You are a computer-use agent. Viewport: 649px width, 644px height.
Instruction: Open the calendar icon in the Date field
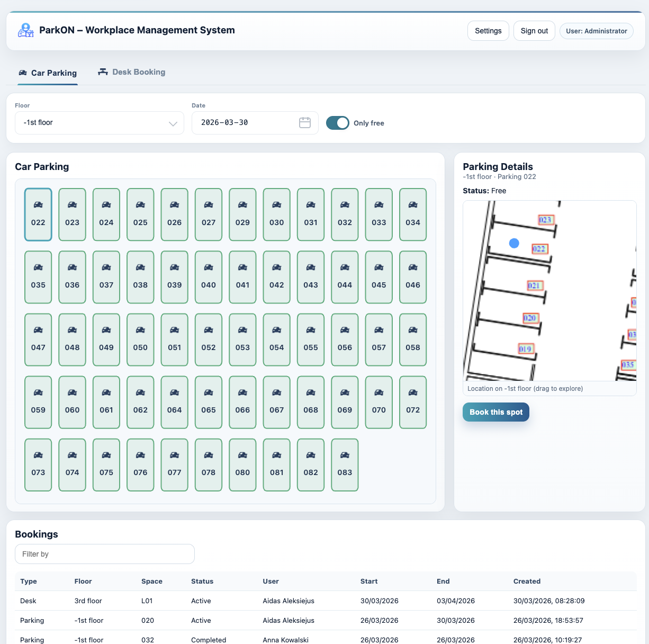coord(304,122)
